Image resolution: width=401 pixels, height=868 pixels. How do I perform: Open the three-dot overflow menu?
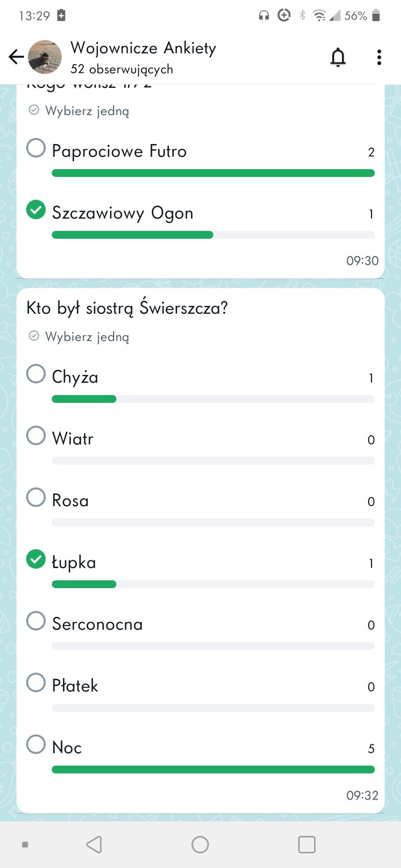(x=379, y=57)
